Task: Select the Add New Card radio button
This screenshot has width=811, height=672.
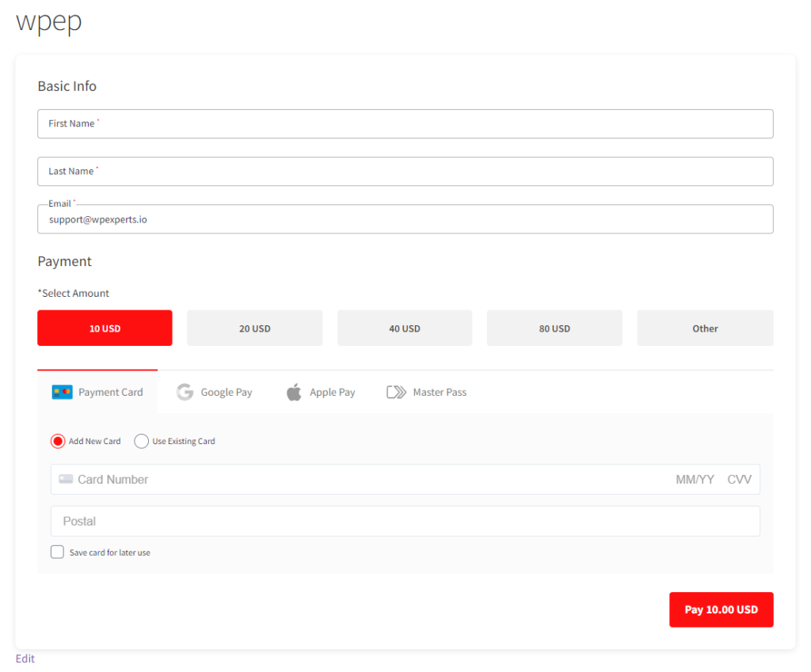Action: (57, 441)
